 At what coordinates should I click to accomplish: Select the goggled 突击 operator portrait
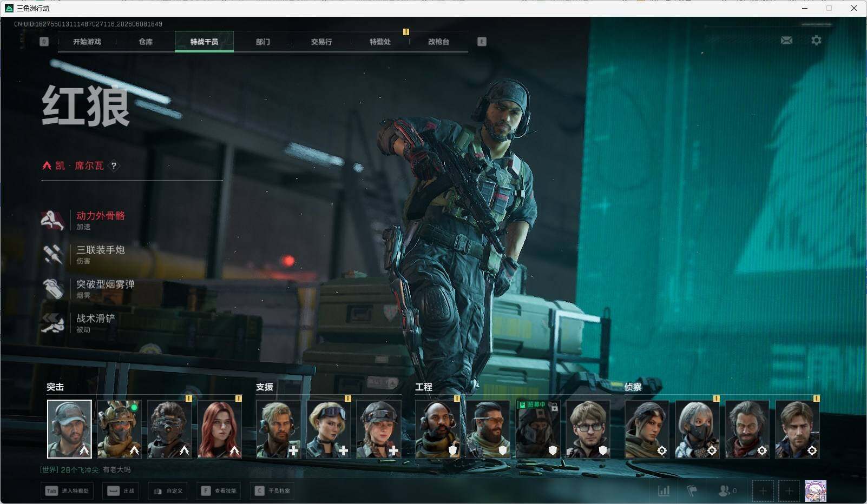tap(169, 429)
